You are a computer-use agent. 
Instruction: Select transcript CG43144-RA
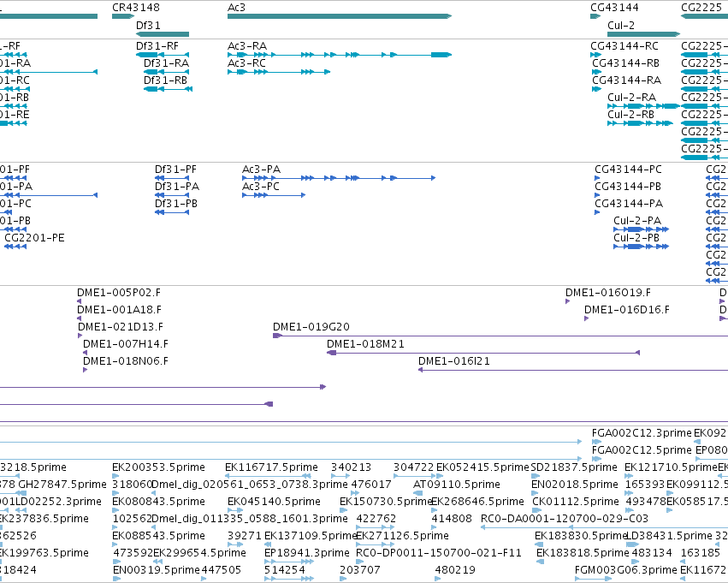tap(626, 80)
